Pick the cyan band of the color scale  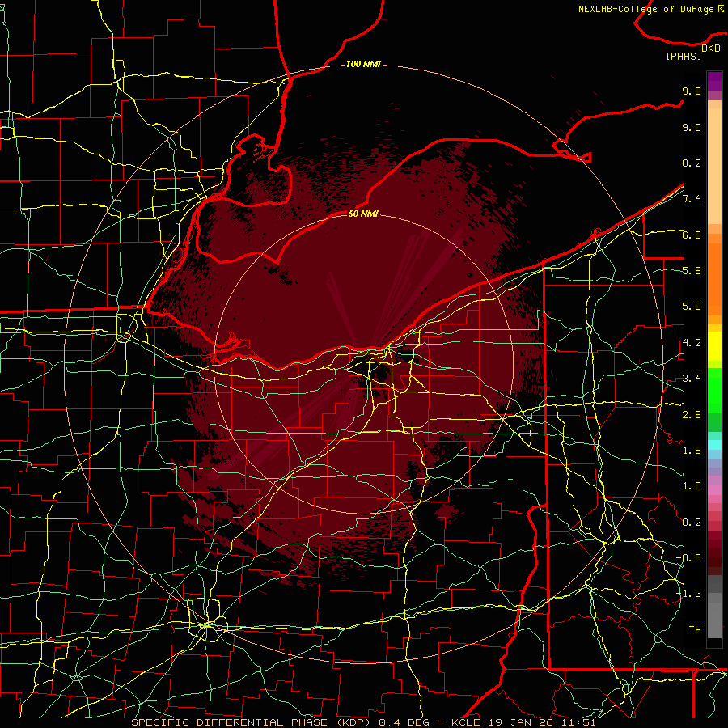click(x=714, y=445)
